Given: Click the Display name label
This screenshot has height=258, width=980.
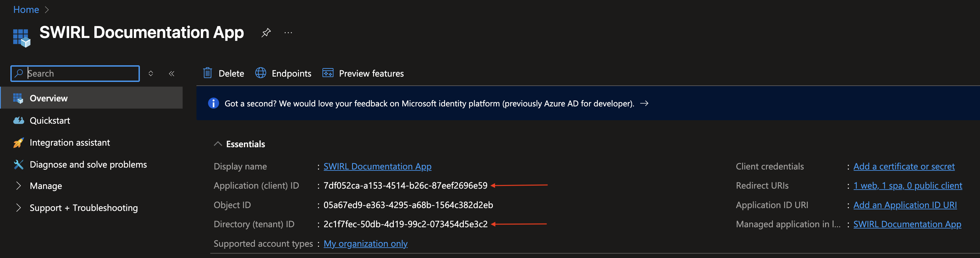Looking at the screenshot, I should 240,166.
